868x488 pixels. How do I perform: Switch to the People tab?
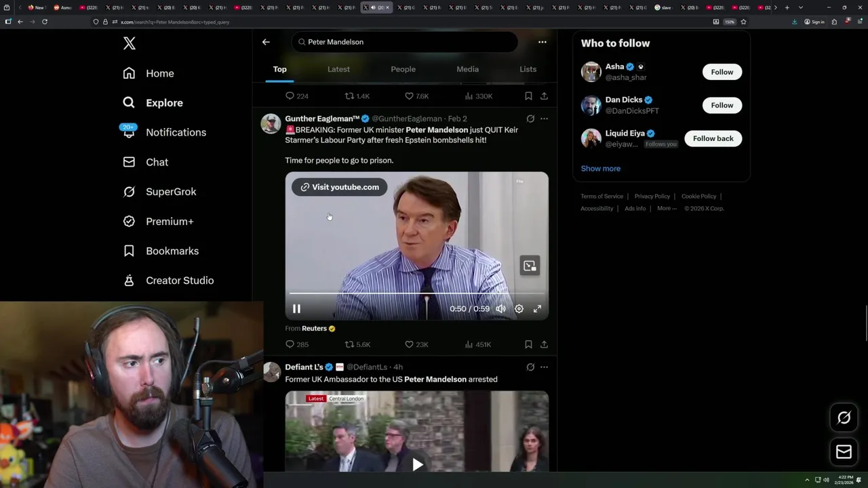[403, 69]
